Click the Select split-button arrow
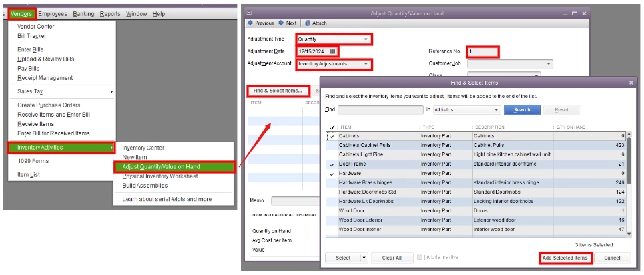This screenshot has height=275, width=644. click(364, 258)
